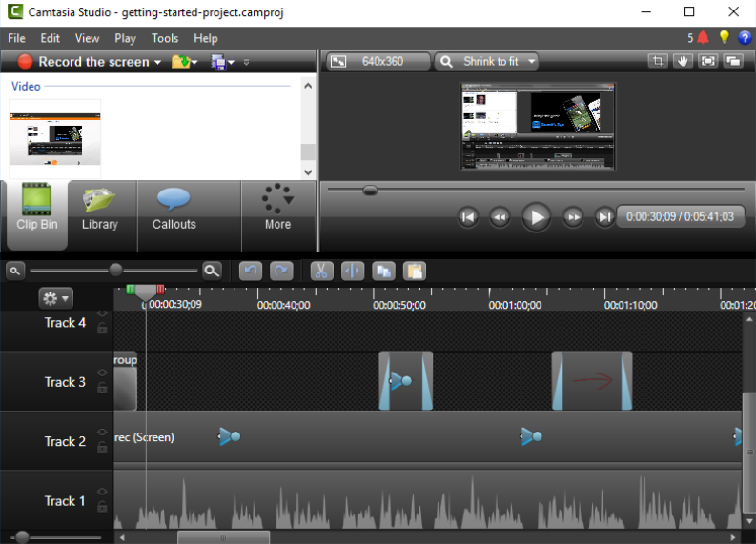Open the Play menu
This screenshot has width=756, height=544.
(125, 38)
